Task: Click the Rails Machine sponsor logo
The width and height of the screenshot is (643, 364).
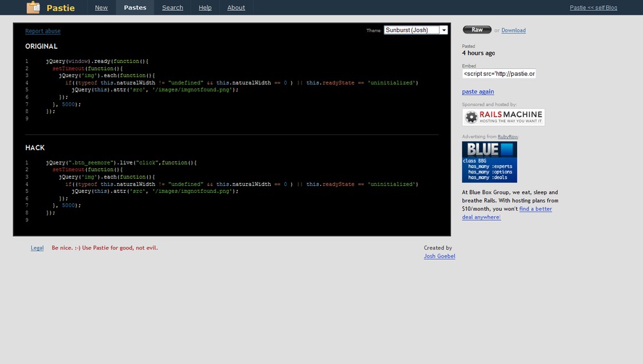Action: 503,117
